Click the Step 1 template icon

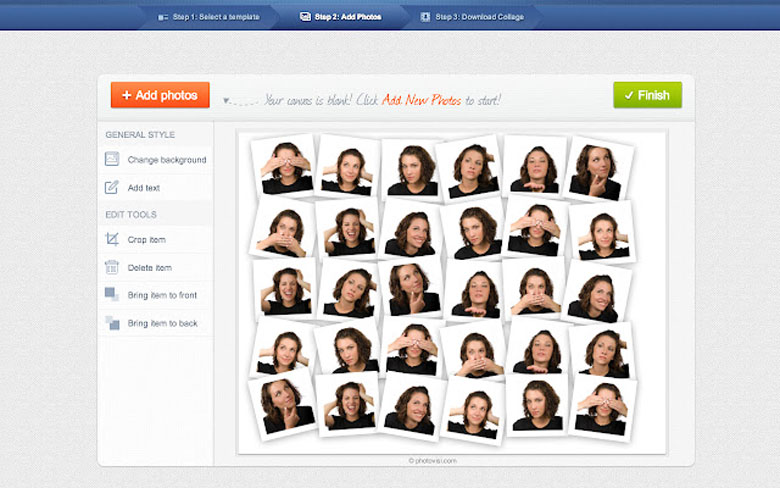coord(163,17)
